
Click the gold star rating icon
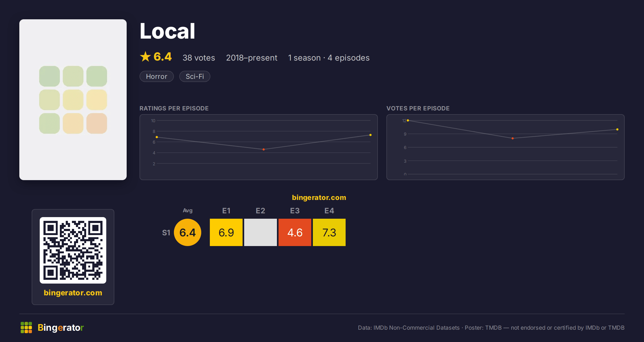coord(145,57)
